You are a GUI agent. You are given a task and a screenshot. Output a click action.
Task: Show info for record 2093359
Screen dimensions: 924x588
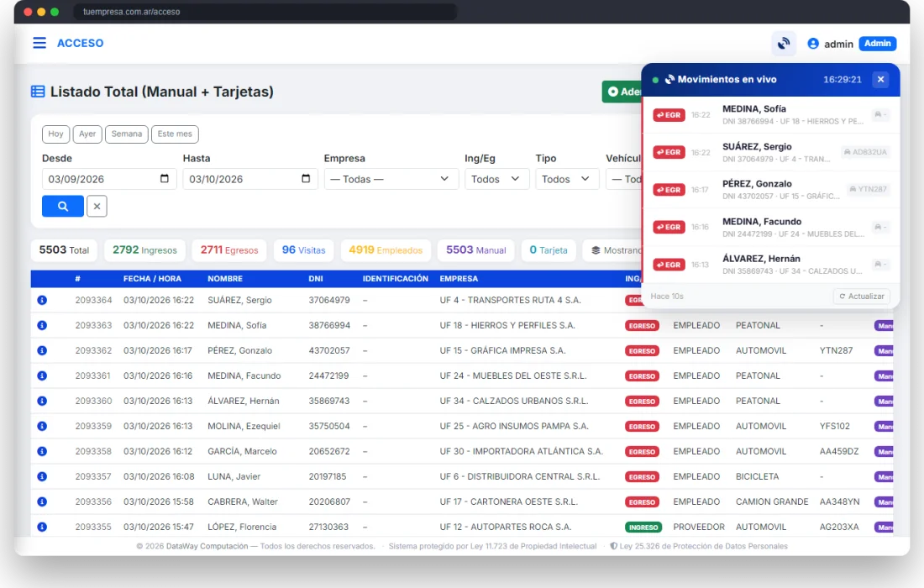[42, 426]
